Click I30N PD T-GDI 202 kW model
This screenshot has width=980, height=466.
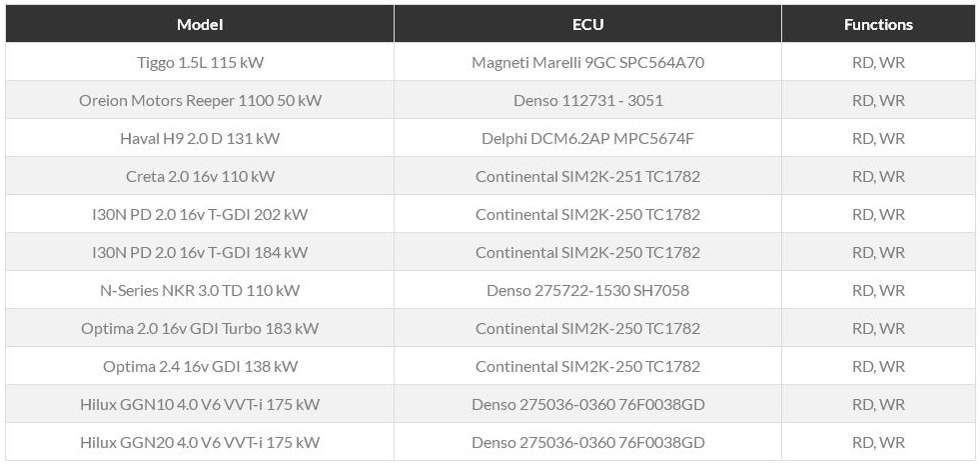tap(200, 215)
